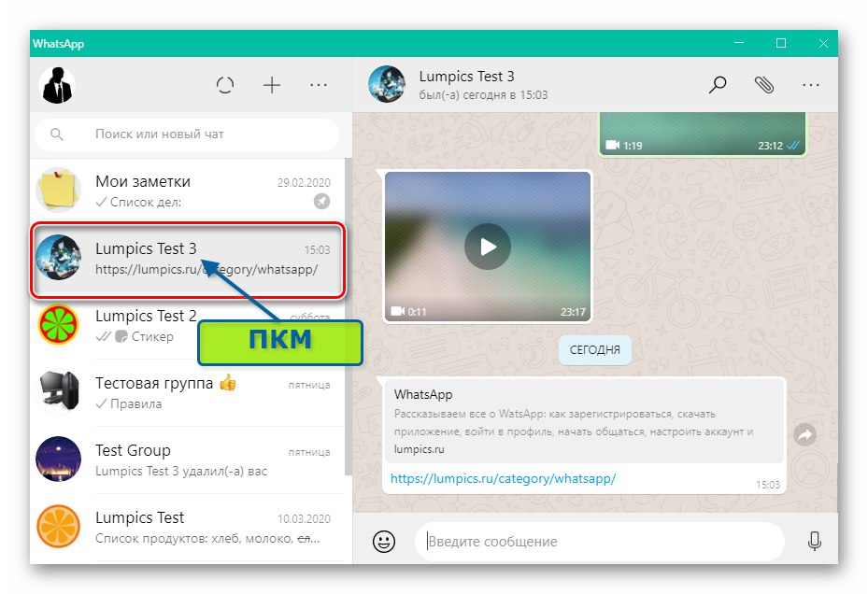Click the status refresh icon in the sidebar
868x594 pixels.
(x=225, y=85)
